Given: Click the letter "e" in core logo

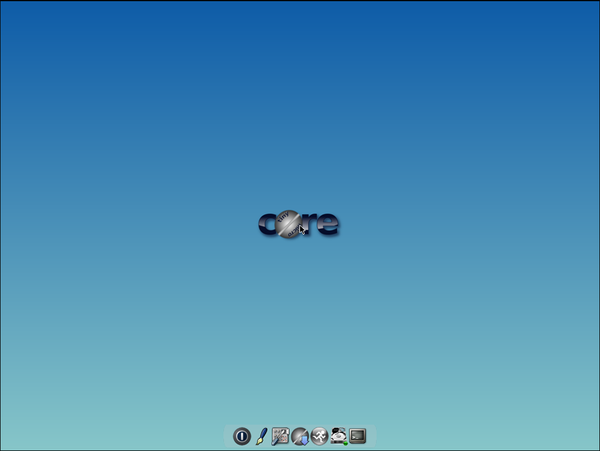Looking at the screenshot, I should point(328,225).
